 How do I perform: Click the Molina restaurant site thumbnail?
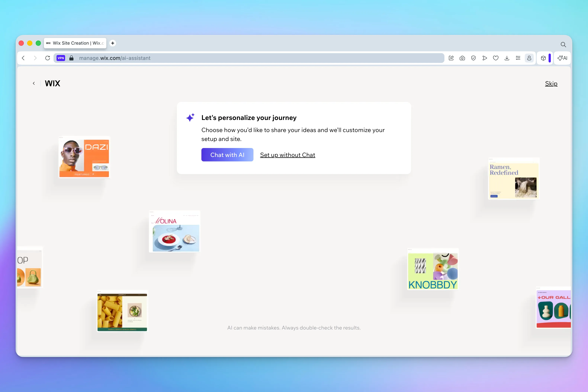[174, 232]
